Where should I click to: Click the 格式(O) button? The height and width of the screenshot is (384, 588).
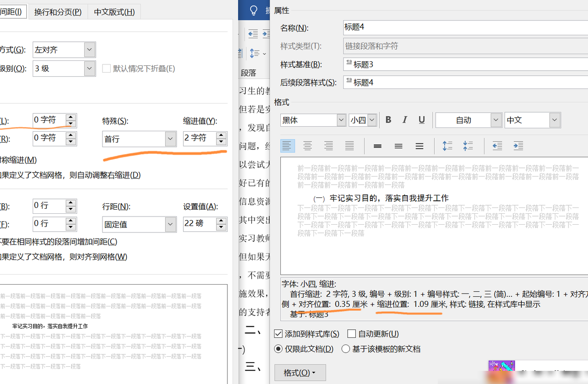tap(299, 373)
